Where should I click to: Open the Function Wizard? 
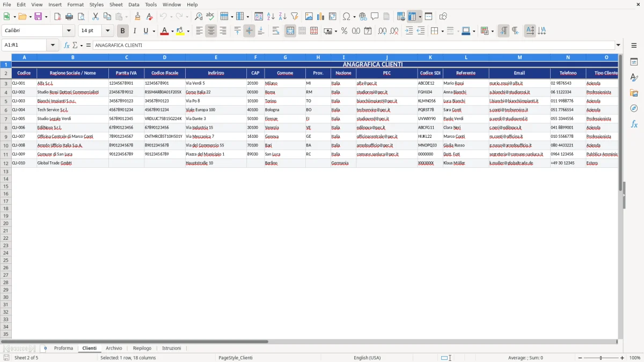(67, 45)
